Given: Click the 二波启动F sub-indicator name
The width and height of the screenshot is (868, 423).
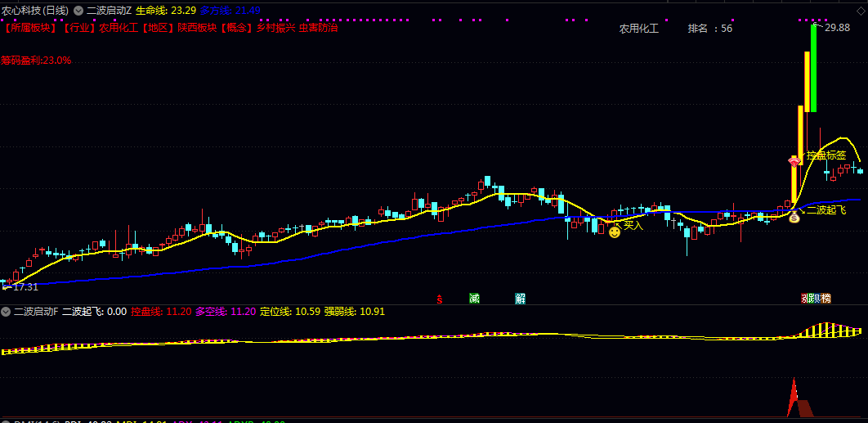Looking at the screenshot, I should point(35,312).
